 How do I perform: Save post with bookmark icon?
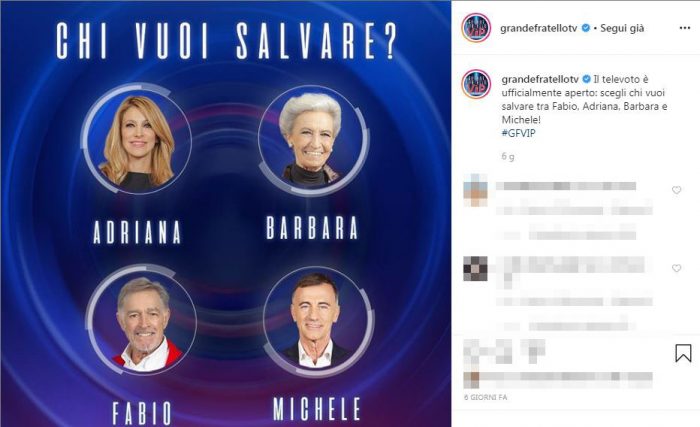point(683,353)
